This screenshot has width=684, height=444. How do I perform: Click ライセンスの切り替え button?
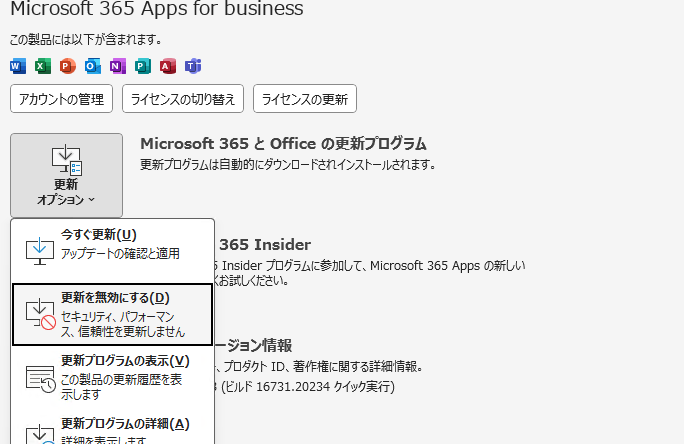183,99
